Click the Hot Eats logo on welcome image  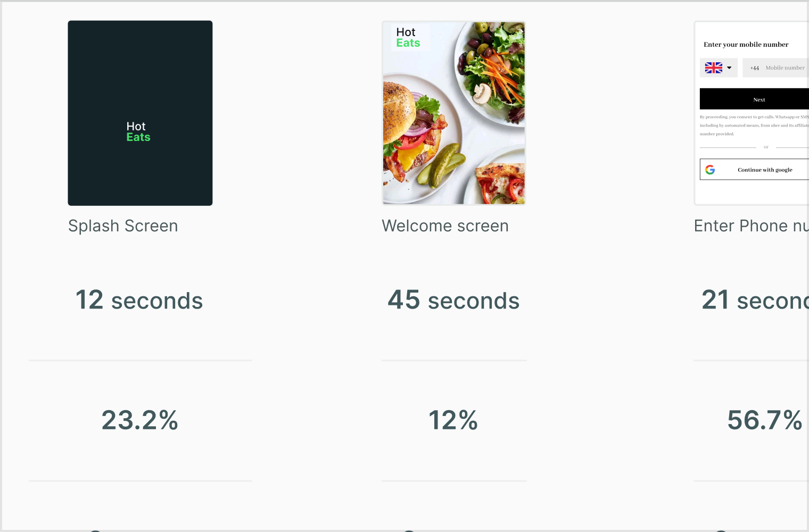[408, 38]
